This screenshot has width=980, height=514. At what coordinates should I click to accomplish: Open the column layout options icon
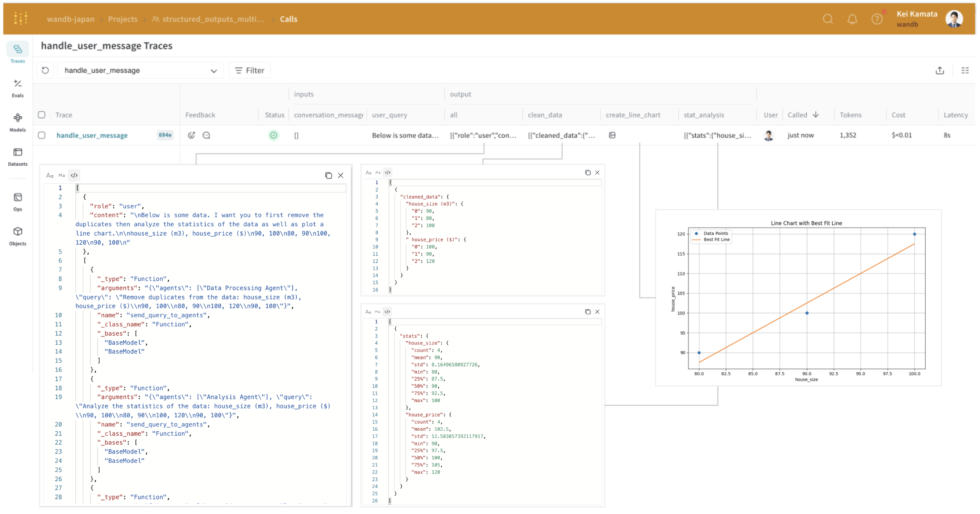click(x=965, y=70)
